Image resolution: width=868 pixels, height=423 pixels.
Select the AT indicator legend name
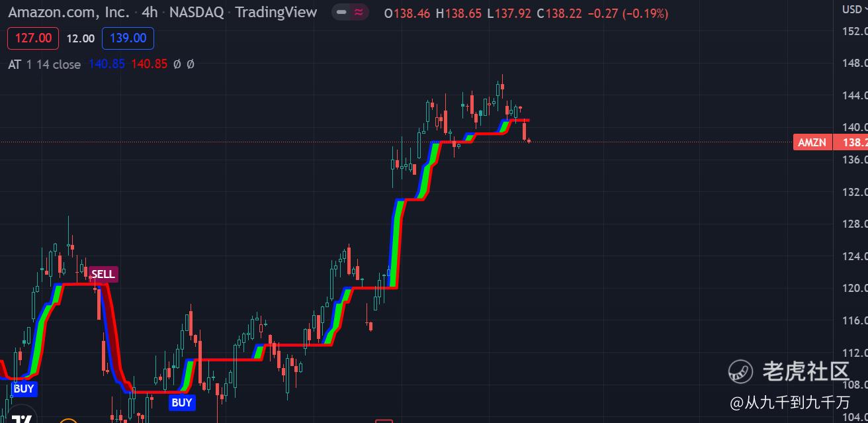(15, 64)
